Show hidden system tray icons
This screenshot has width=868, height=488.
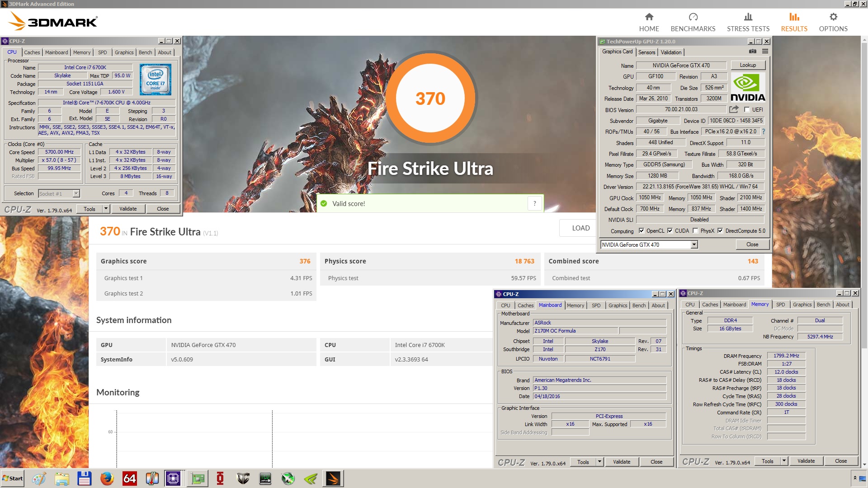(x=855, y=478)
